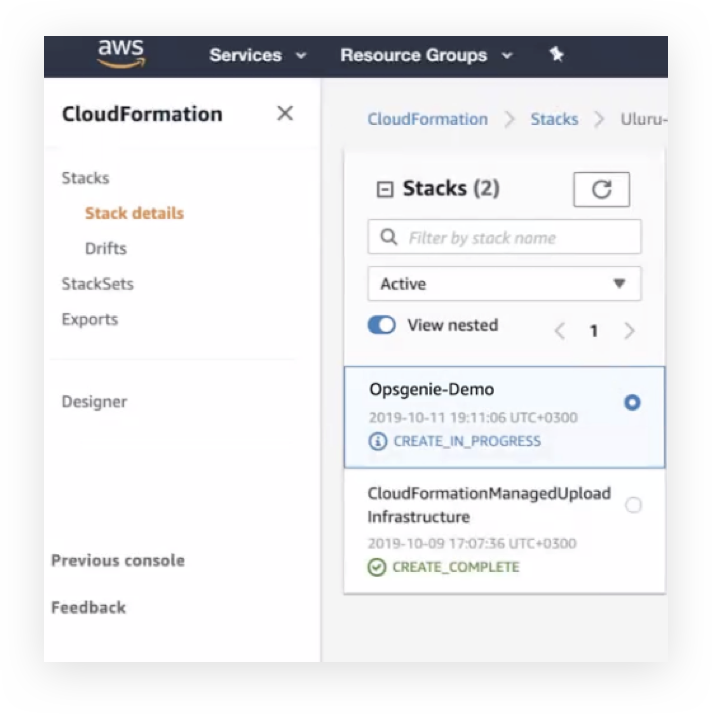Open StackSets from the sidebar
The image size is (712, 714).
pyautogui.click(x=97, y=284)
